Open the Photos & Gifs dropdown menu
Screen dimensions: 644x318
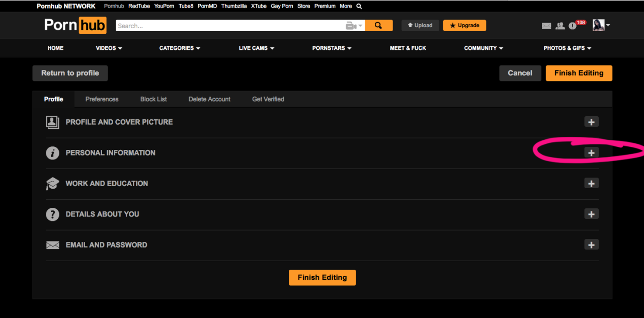(567, 48)
